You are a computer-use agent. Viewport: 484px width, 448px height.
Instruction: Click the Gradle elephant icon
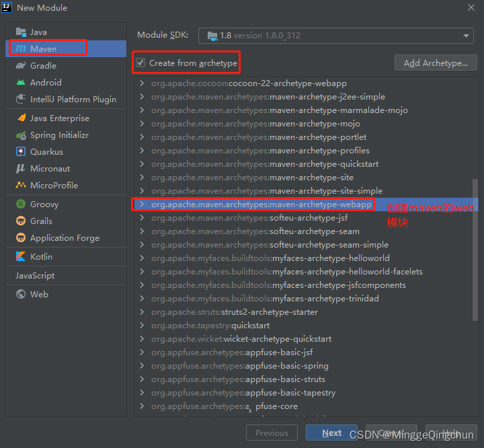[21, 65]
